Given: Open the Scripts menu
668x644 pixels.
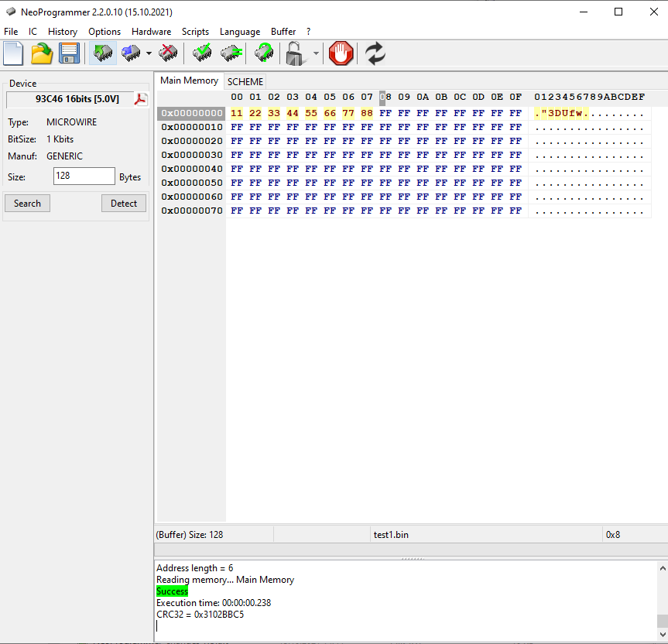Looking at the screenshot, I should (x=195, y=32).
